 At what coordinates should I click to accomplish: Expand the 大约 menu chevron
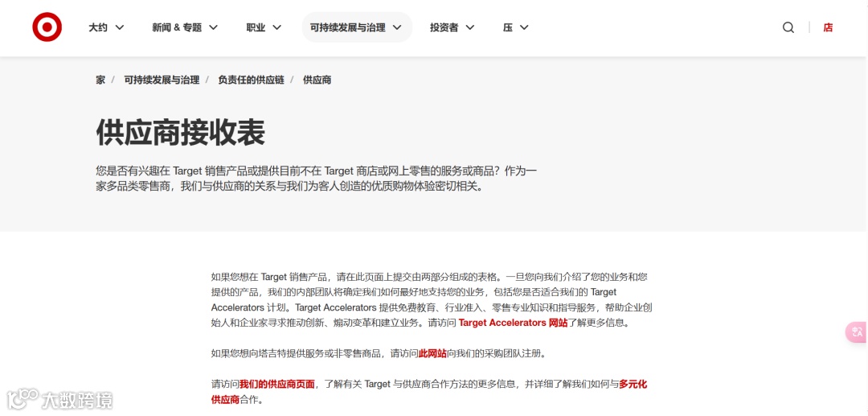click(x=119, y=27)
